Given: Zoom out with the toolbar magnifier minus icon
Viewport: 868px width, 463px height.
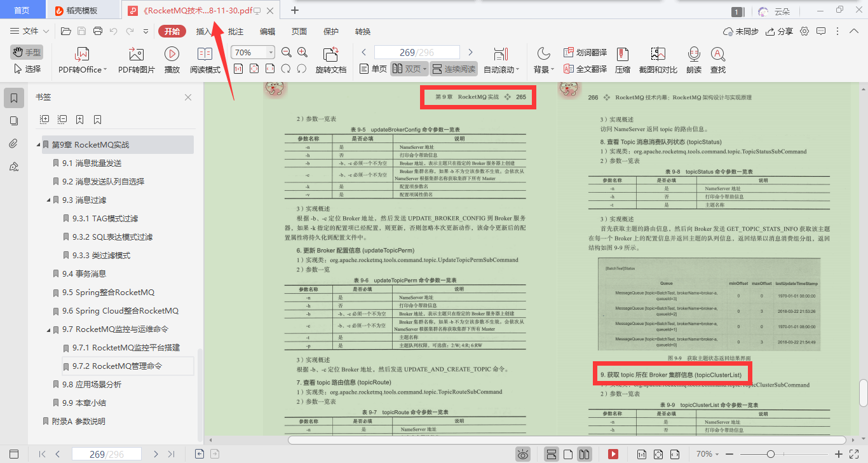Looking at the screenshot, I should pyautogui.click(x=287, y=53).
